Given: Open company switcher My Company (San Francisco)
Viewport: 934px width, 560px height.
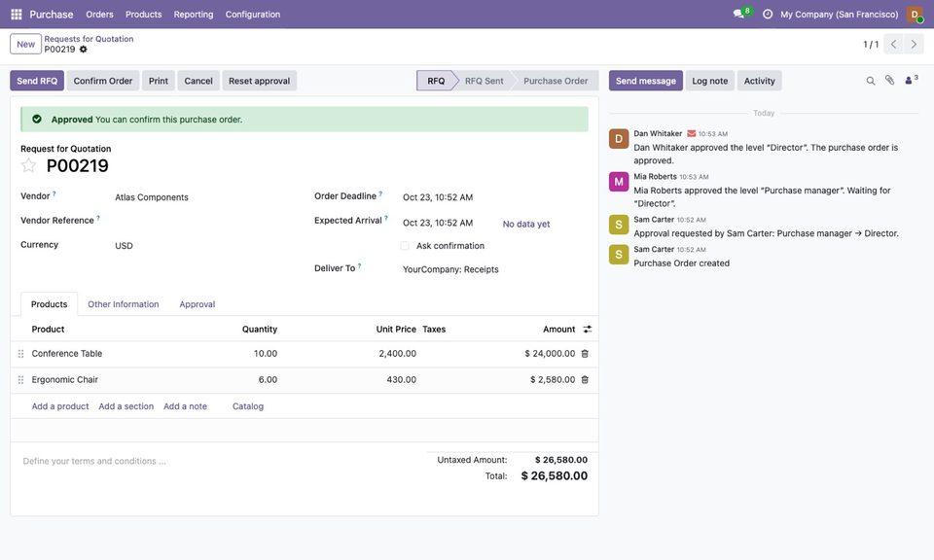Looking at the screenshot, I should click(x=840, y=15).
